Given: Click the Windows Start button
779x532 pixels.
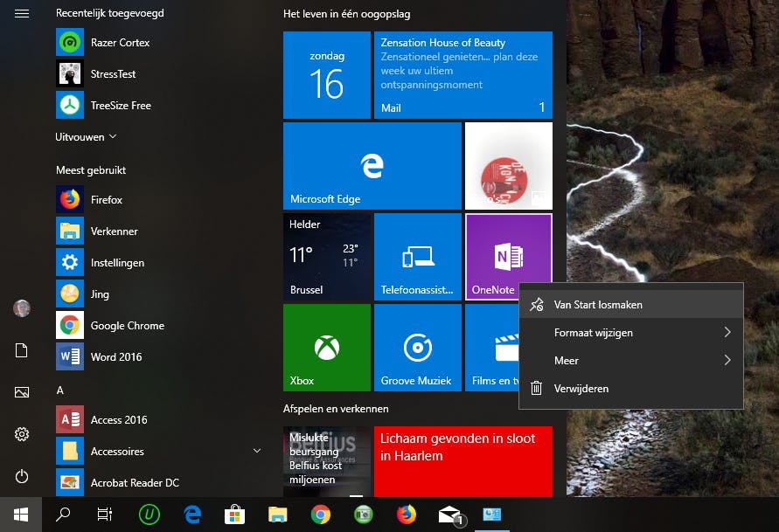Looking at the screenshot, I should coord(21,515).
